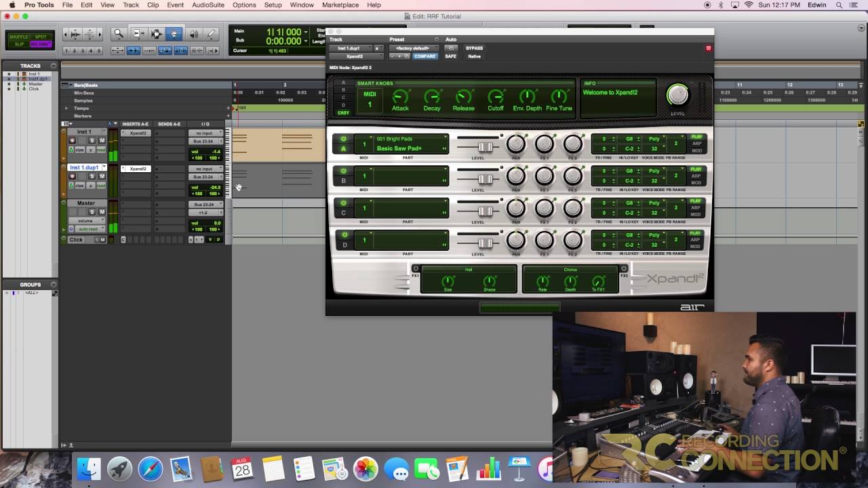The image size is (868, 488).
Task: Mute the Master track
Action: pos(102,212)
